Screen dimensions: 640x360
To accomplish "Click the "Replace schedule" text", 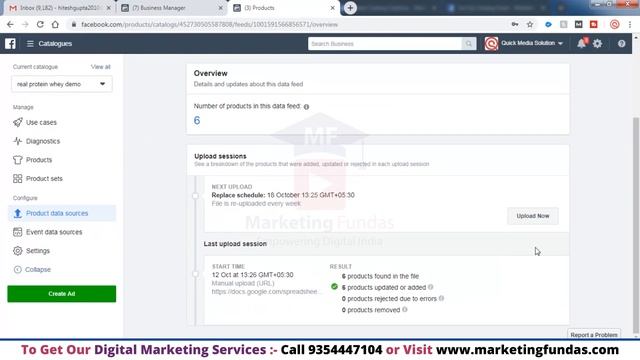I will 238,195.
